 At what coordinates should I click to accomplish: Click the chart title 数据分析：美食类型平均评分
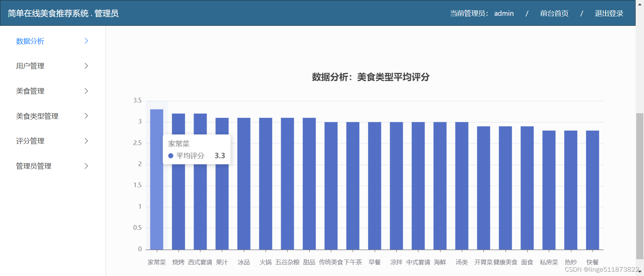coord(371,77)
